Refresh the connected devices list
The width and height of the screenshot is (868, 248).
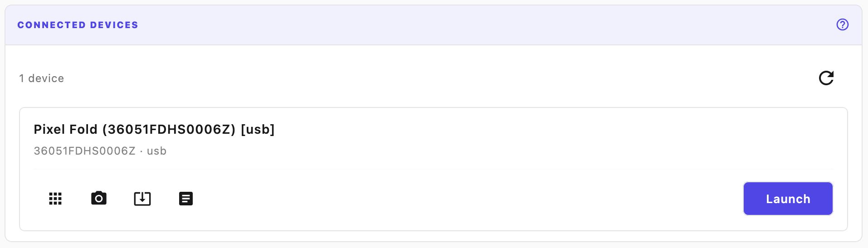click(x=826, y=78)
